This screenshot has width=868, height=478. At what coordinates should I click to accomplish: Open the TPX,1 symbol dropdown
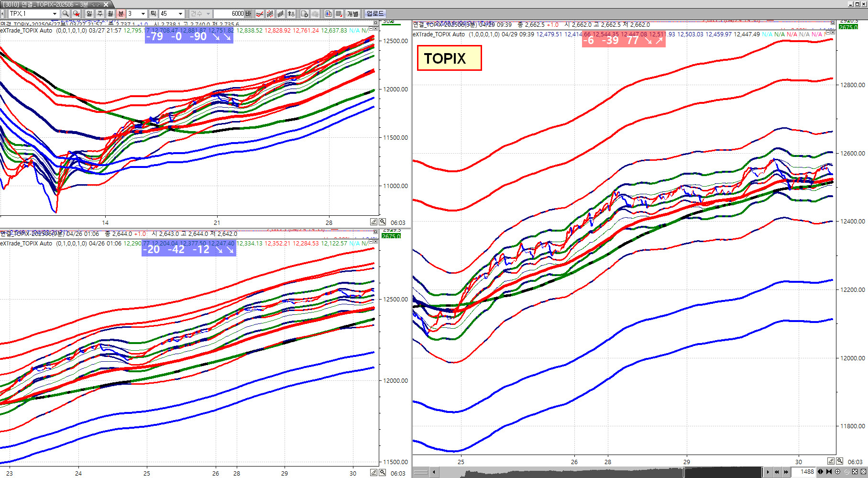pyautogui.click(x=55, y=14)
